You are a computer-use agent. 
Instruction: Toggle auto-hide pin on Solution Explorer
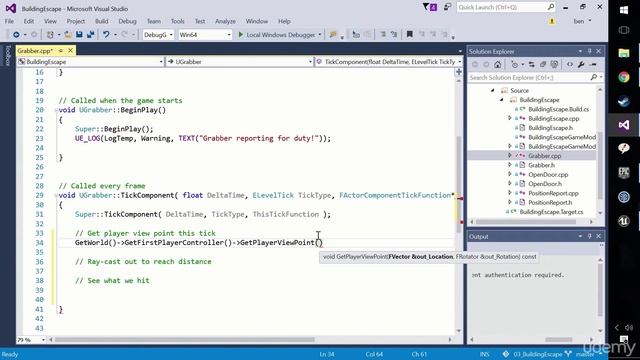[590, 51]
